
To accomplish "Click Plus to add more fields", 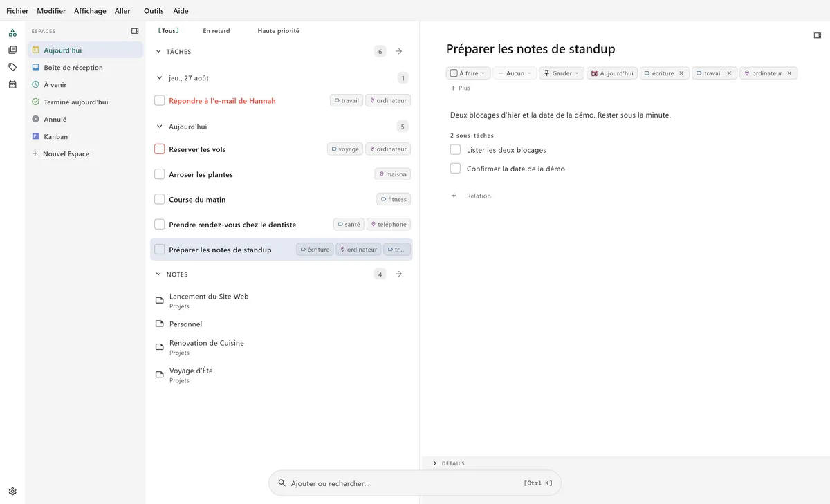I will [x=461, y=88].
